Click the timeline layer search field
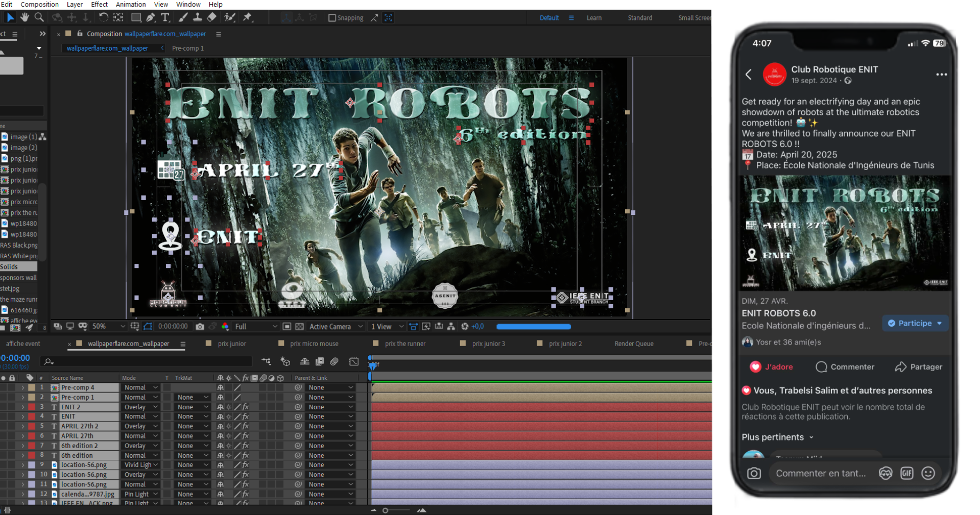Image resolution: width=980 pixels, height=515 pixels. click(x=147, y=361)
